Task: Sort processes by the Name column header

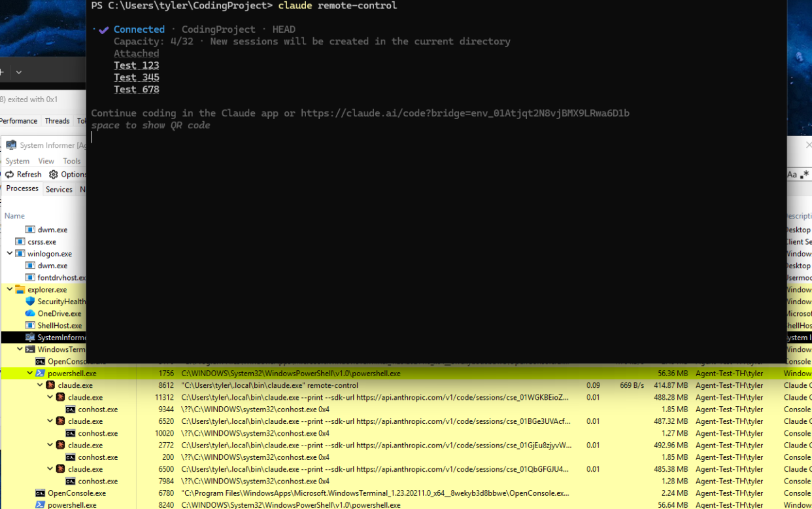Action: click(x=14, y=216)
